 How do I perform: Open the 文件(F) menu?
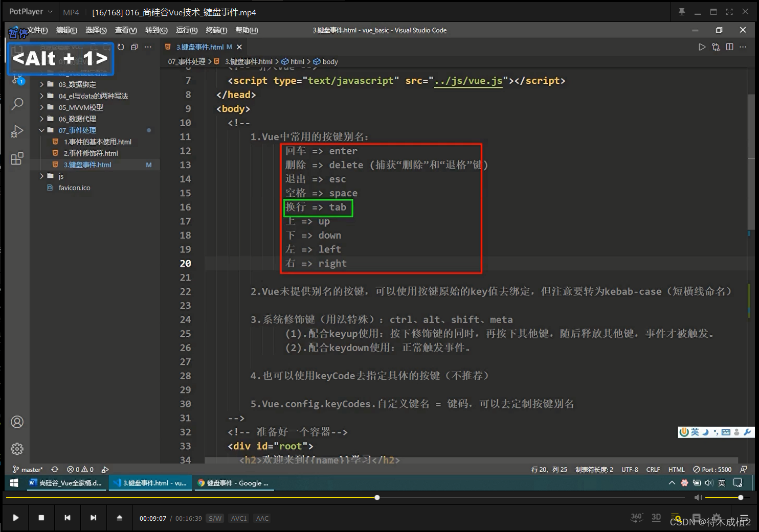click(38, 30)
